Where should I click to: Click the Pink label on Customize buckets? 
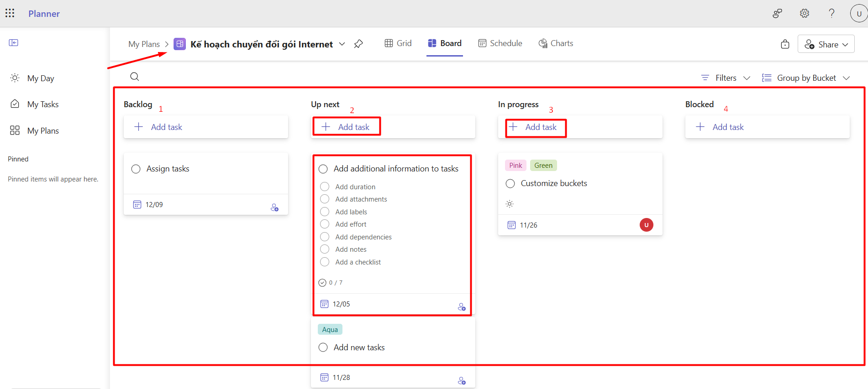tap(516, 166)
